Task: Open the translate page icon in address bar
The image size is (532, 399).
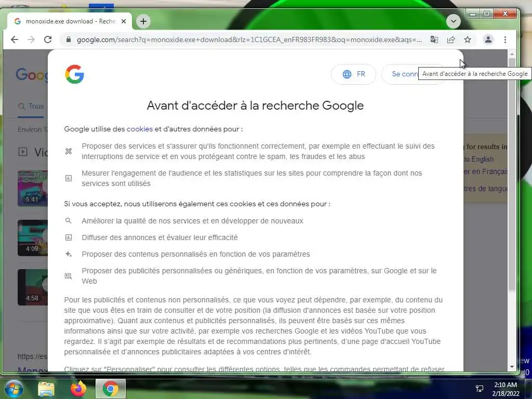Action: [x=434, y=39]
